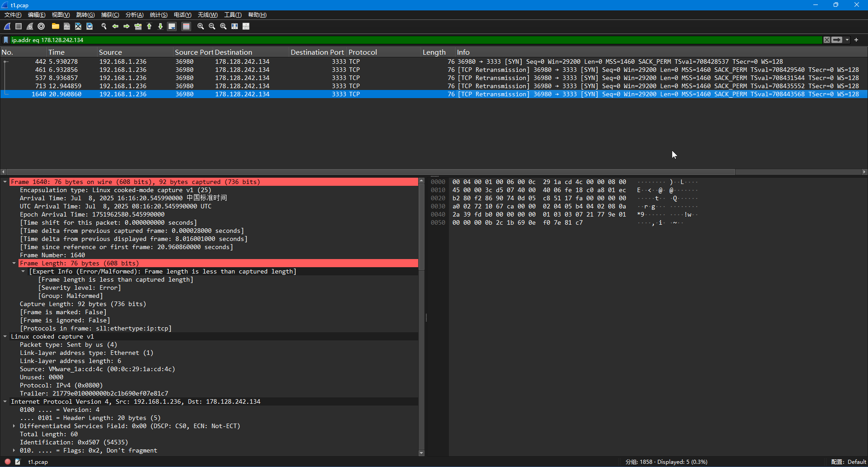Collapse the Frame 1640 tree section
Image resolution: width=868 pixels, height=467 pixels.
pos(5,182)
